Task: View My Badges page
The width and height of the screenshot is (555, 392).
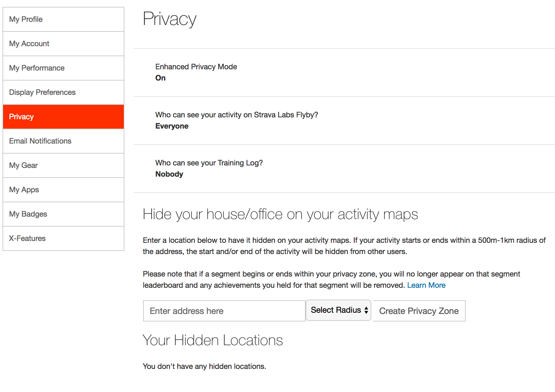Action: pos(63,214)
